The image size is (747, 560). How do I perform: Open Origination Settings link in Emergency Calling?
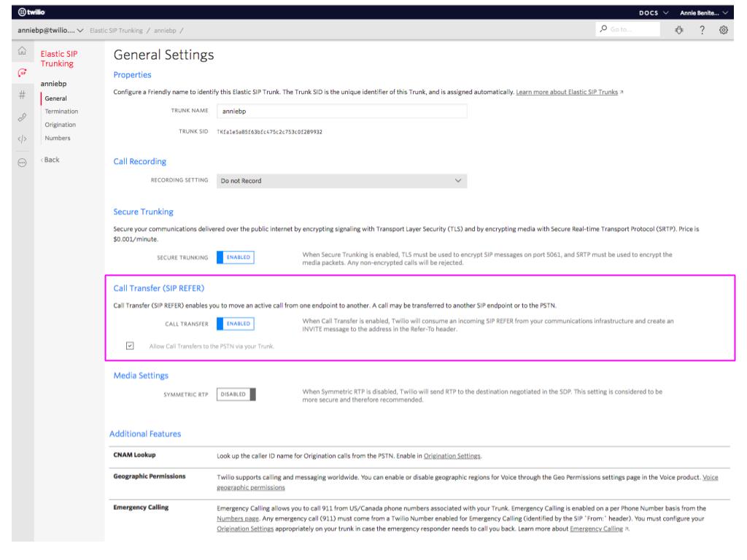tap(245, 529)
